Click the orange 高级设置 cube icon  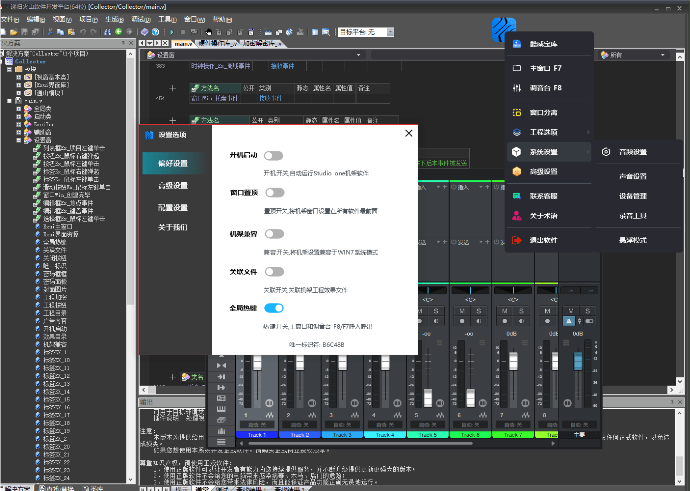coord(516,172)
